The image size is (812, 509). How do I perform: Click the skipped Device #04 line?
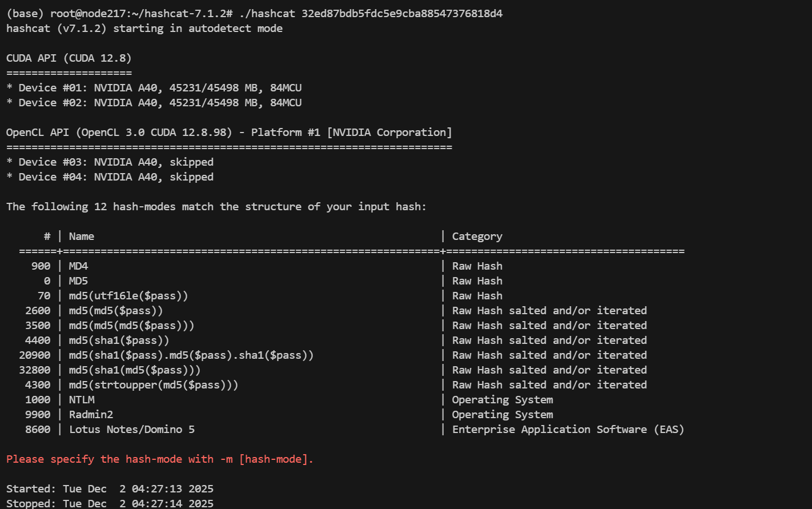pyautogui.click(x=110, y=177)
